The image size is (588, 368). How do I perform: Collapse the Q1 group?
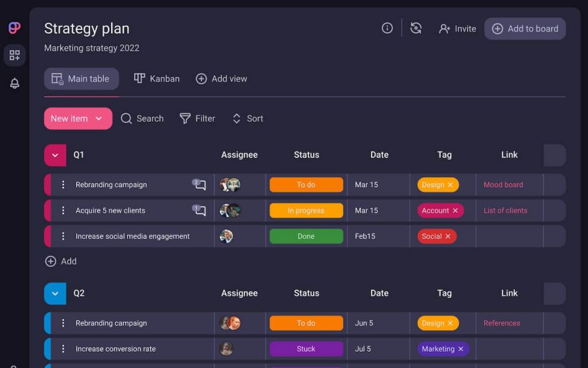[55, 155]
